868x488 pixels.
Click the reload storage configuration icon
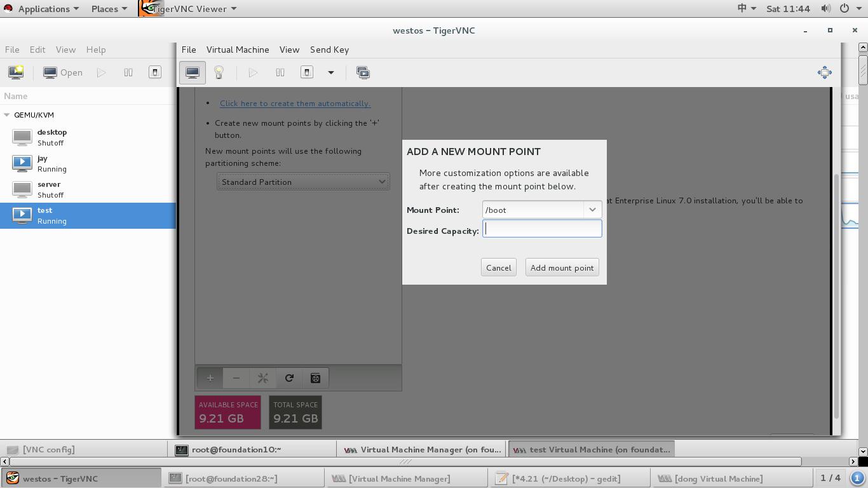tap(289, 378)
